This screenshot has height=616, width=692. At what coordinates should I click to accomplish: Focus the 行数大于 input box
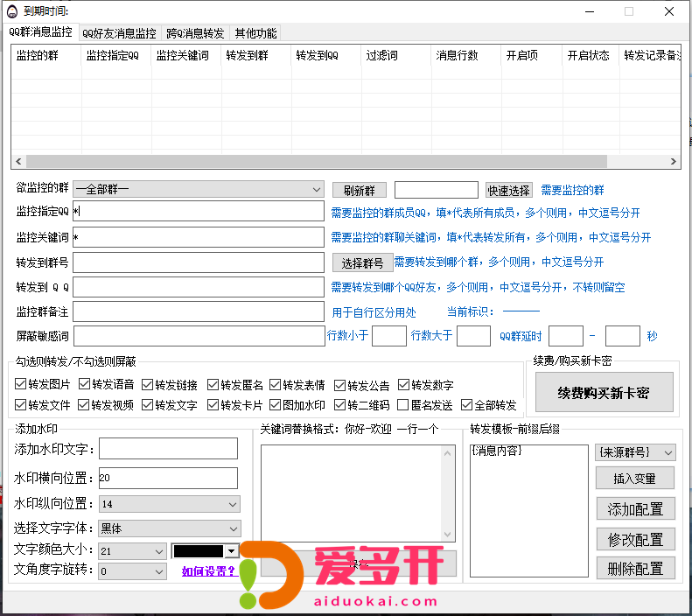(473, 336)
